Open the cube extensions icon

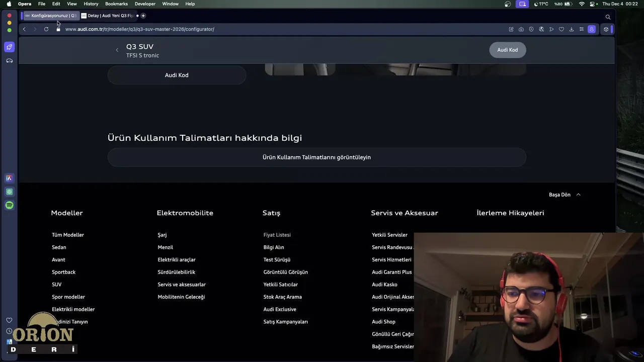tap(606, 29)
